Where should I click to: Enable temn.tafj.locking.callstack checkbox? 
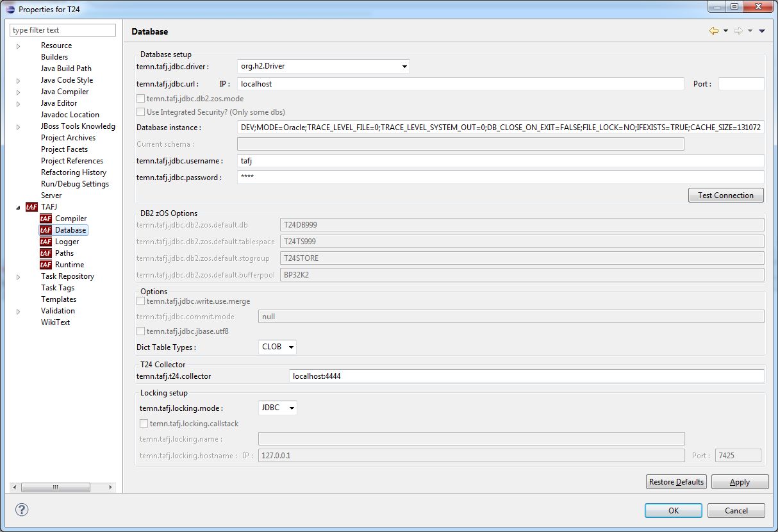(x=144, y=424)
